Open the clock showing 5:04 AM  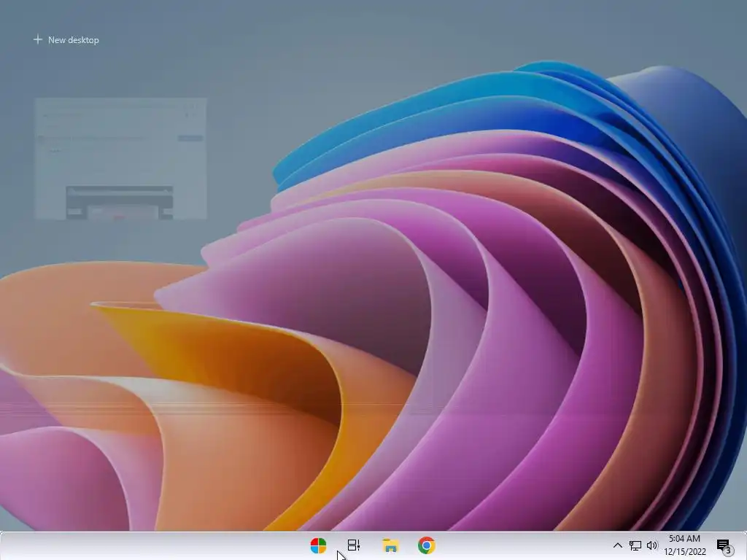tap(684, 545)
